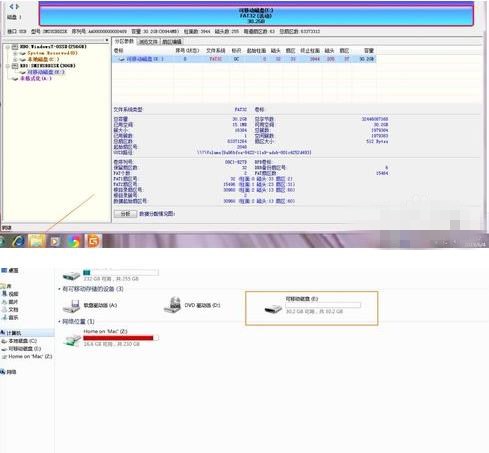Click the previous disk left arrow
489x453 pixels.
tap(11, 6)
